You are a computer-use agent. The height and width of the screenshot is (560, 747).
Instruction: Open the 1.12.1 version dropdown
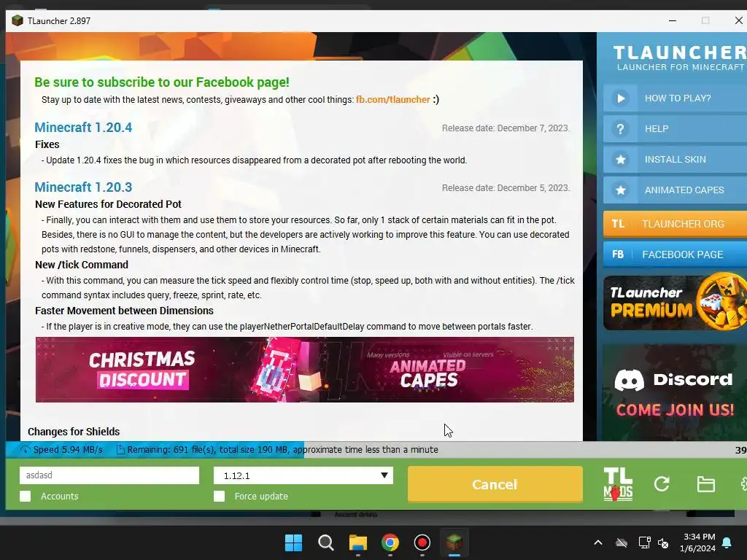(303, 475)
